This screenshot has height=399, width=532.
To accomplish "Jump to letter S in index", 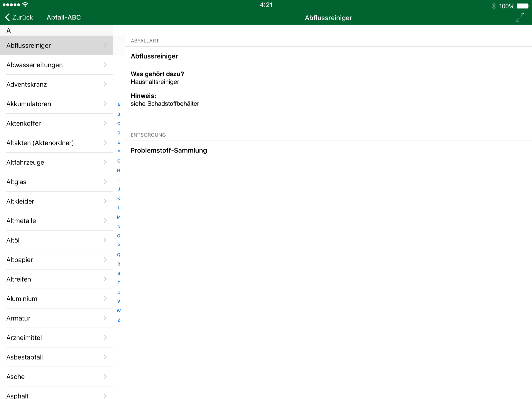I will [x=119, y=274].
